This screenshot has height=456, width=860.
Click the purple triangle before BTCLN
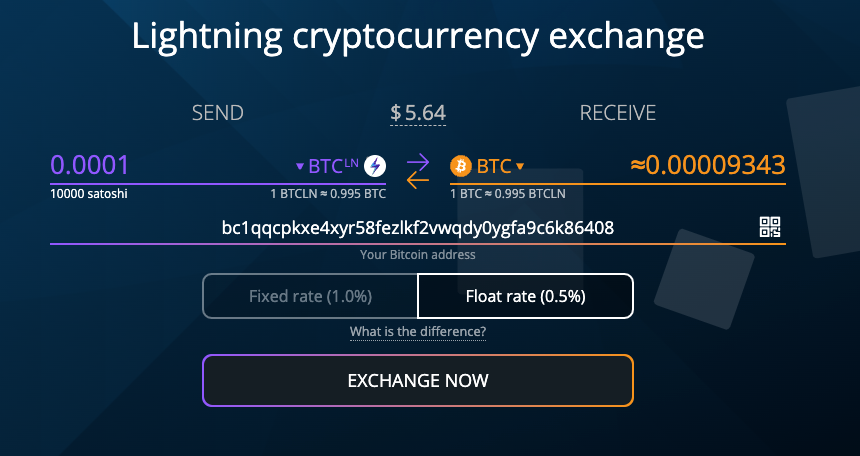pos(299,166)
